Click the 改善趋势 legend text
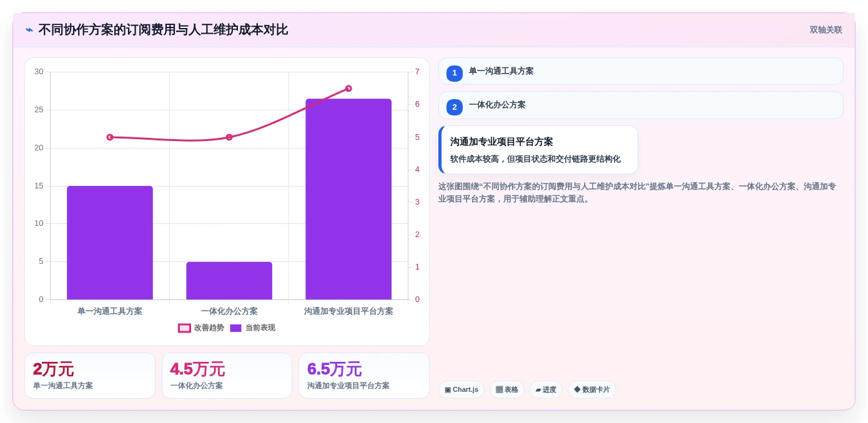The image size is (868, 423). [x=209, y=328]
